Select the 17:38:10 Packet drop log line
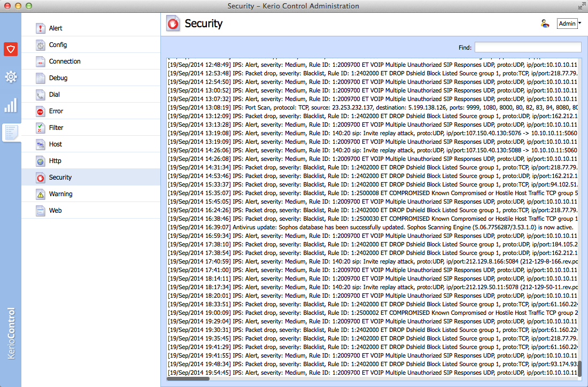Screen dimensions: 588x387 coord(373,244)
